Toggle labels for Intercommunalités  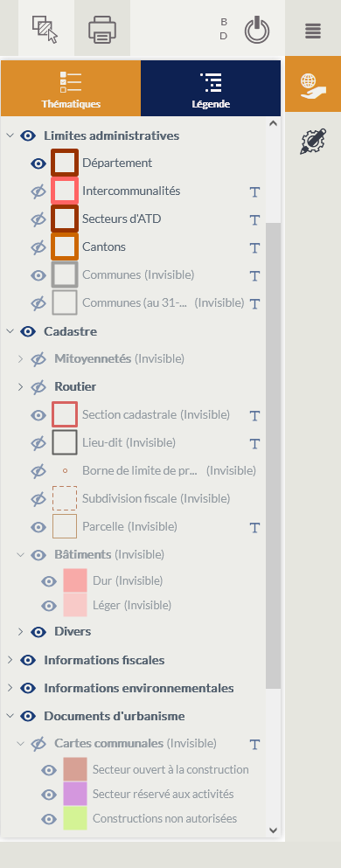pyautogui.click(x=254, y=192)
